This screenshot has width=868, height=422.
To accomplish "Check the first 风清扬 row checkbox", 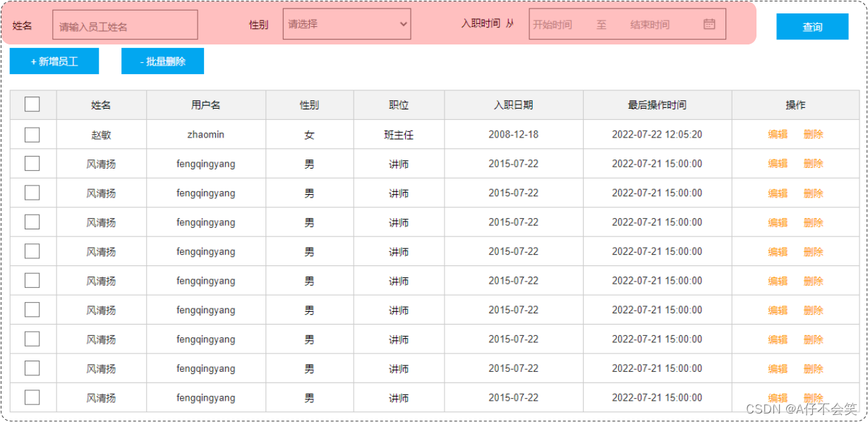I will 32,163.
